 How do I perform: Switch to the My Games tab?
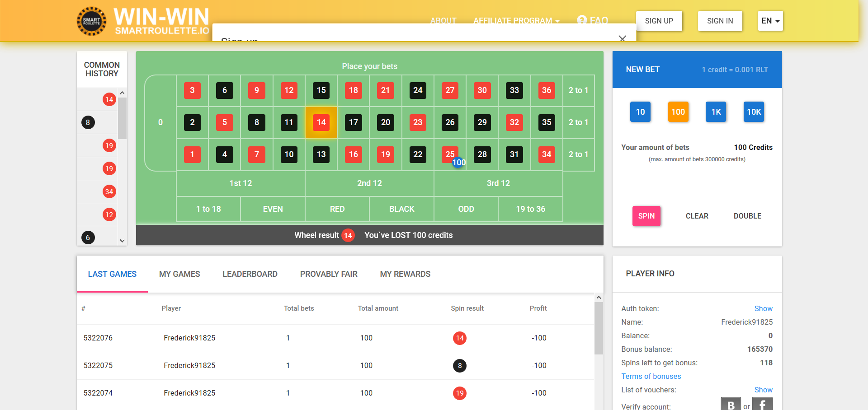pyautogui.click(x=179, y=274)
